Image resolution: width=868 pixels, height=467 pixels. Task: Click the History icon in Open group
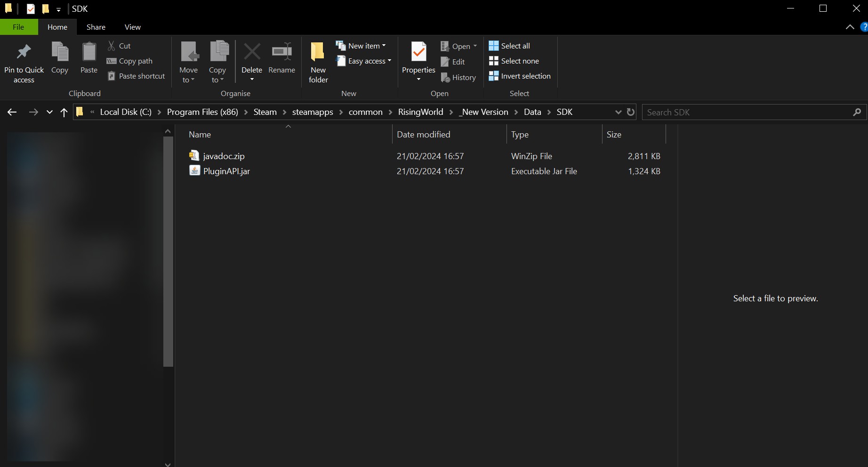[x=445, y=78]
